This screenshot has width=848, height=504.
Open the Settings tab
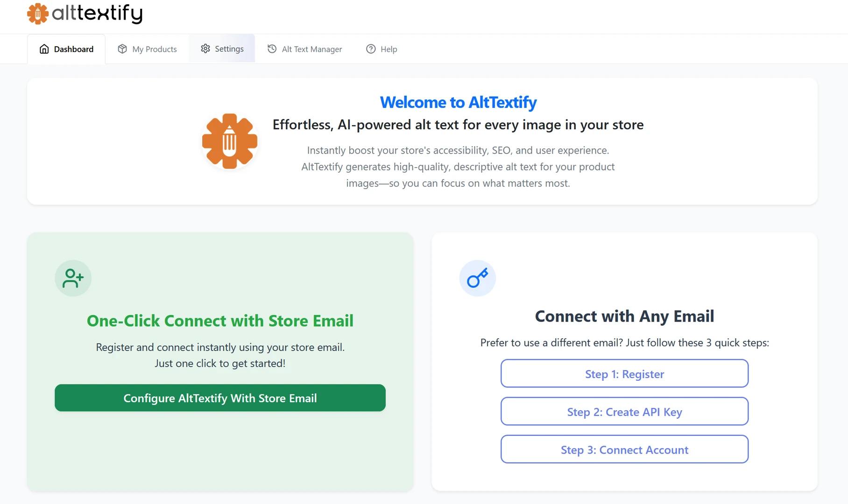tap(229, 49)
